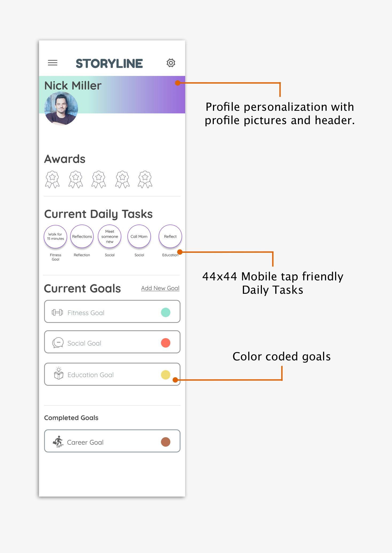Click the dumbbell icon in Fitness Goal

point(57,312)
